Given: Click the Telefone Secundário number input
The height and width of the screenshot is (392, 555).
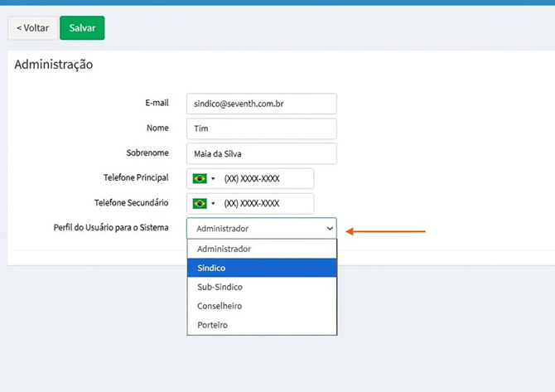Looking at the screenshot, I should pos(265,203).
